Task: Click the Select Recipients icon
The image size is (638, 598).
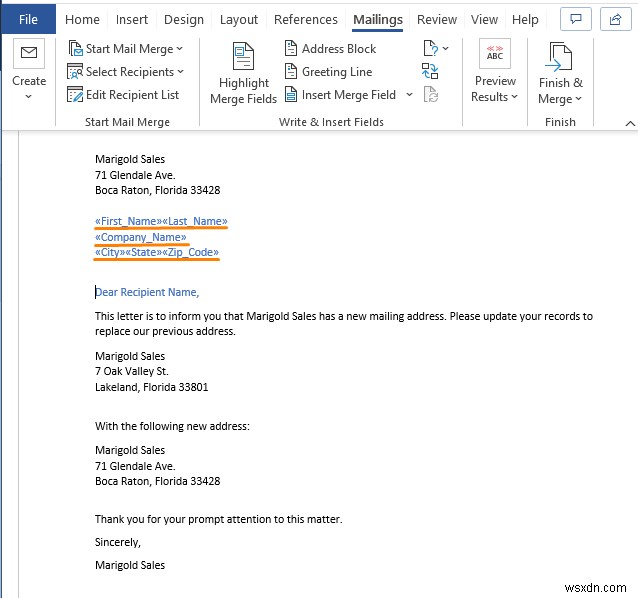Action: tap(75, 72)
